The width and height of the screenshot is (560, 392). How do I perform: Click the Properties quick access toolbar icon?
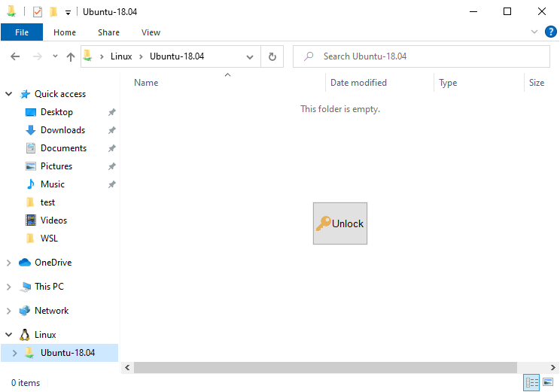(38, 12)
